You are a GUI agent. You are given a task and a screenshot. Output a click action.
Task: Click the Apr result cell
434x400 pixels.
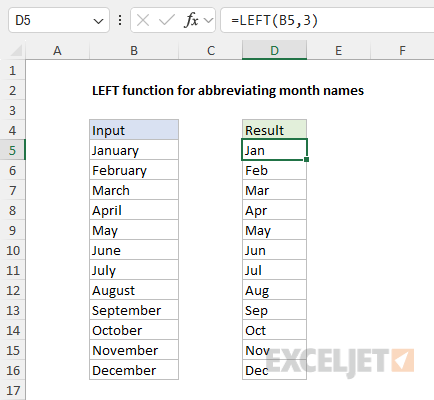click(274, 210)
